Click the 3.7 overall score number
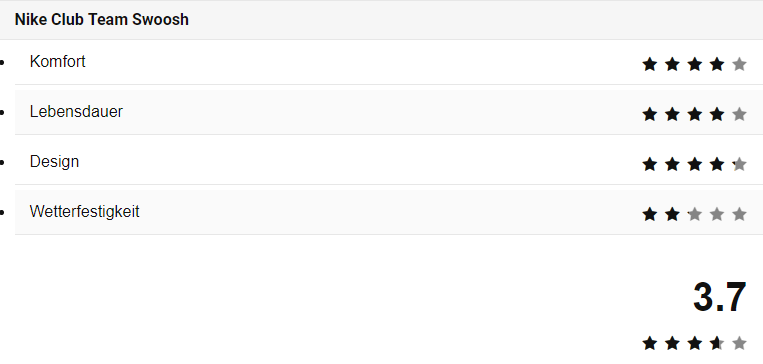 coord(720,297)
